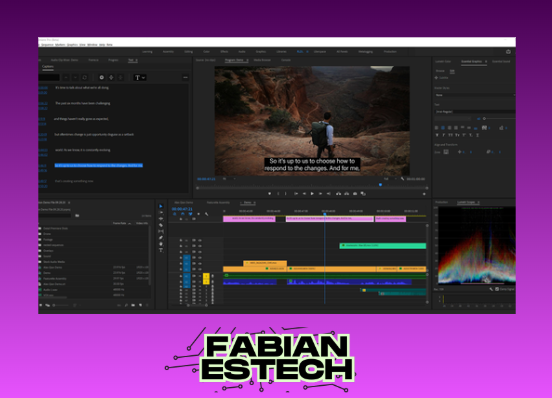This screenshot has height=398, width=552.
Task: Click the Play button in Program Monitor
Action: tap(312, 194)
